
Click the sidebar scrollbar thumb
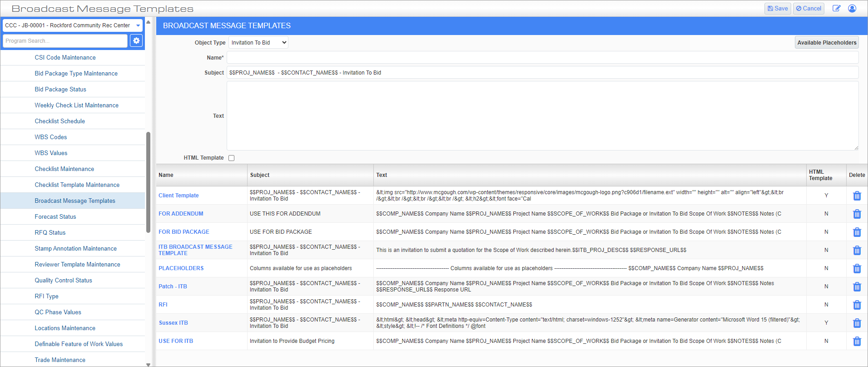(148, 182)
